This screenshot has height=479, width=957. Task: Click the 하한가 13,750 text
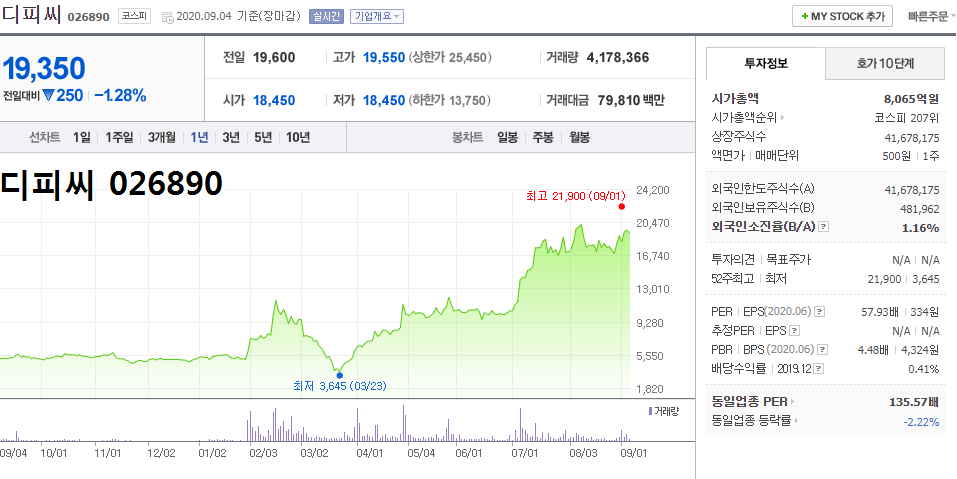[450, 100]
